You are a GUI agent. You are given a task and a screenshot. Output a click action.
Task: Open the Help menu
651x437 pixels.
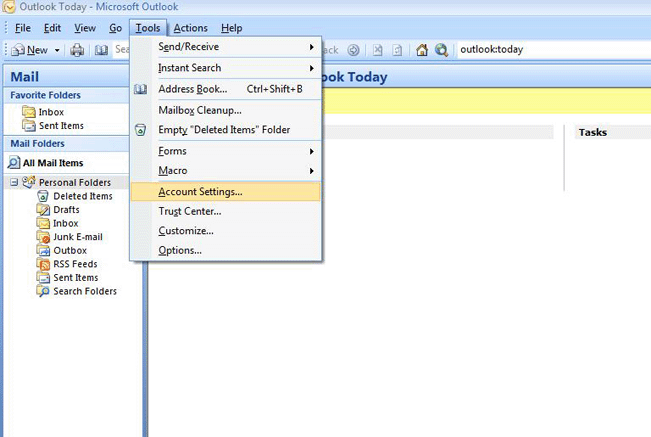tap(231, 28)
